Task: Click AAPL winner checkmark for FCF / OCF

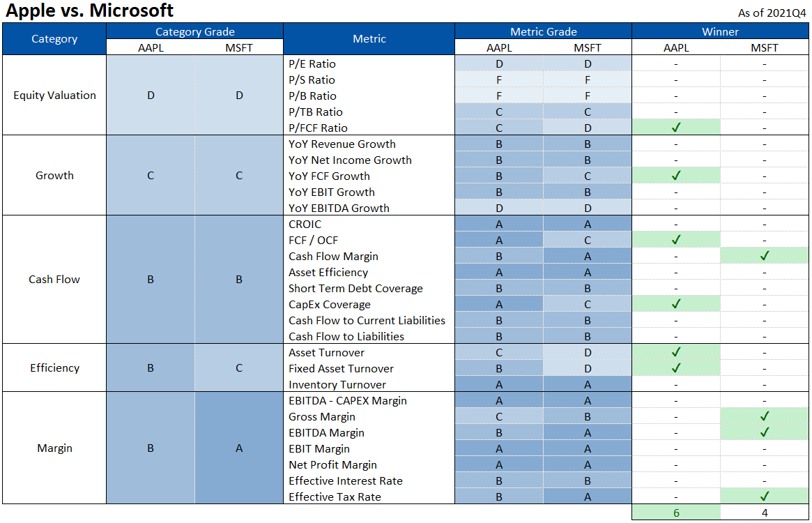Action: 676,239
